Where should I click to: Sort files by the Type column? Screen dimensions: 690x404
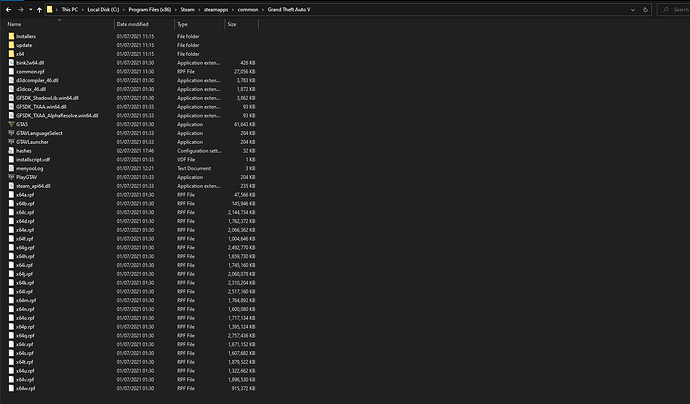pyautogui.click(x=183, y=23)
